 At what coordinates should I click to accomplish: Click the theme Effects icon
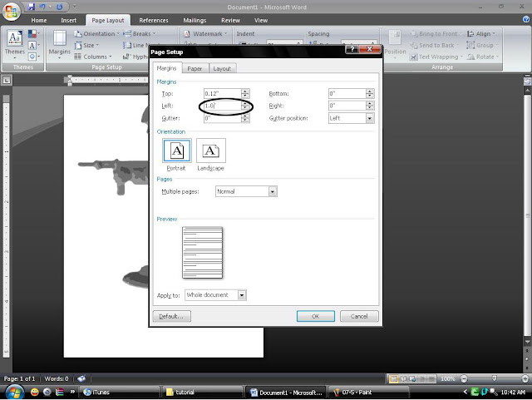[32, 57]
